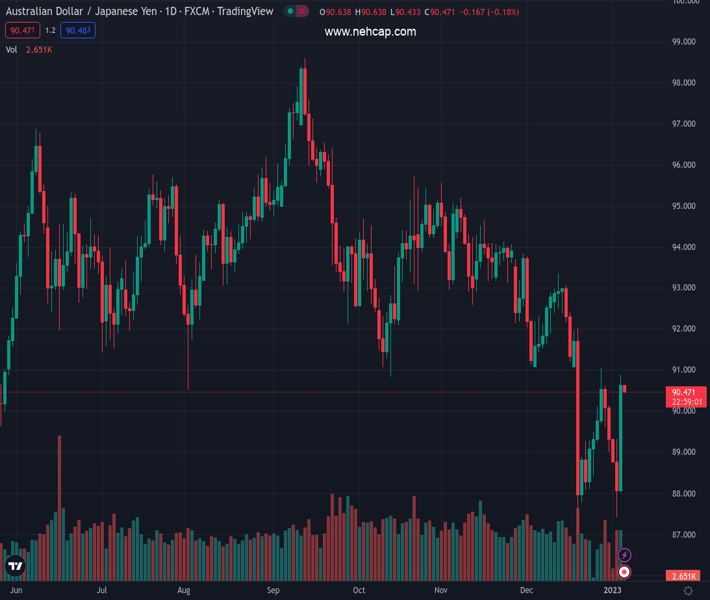Click the www.nehcap.com watermark text
The height and width of the screenshot is (600, 710).
pyautogui.click(x=370, y=32)
